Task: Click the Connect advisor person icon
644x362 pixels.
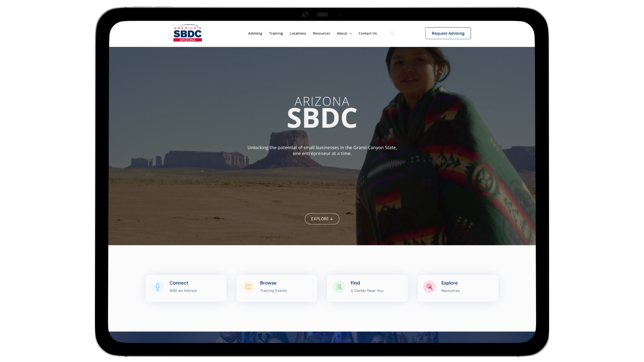Action: (158, 287)
